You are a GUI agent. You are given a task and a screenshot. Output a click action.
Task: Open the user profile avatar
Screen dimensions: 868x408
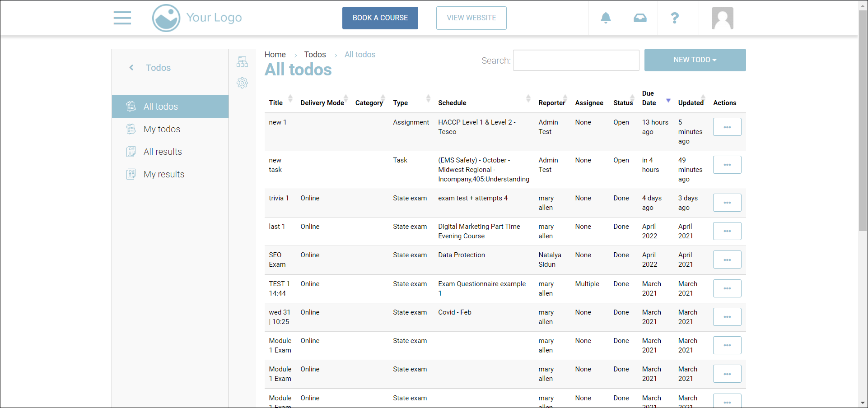tap(722, 19)
